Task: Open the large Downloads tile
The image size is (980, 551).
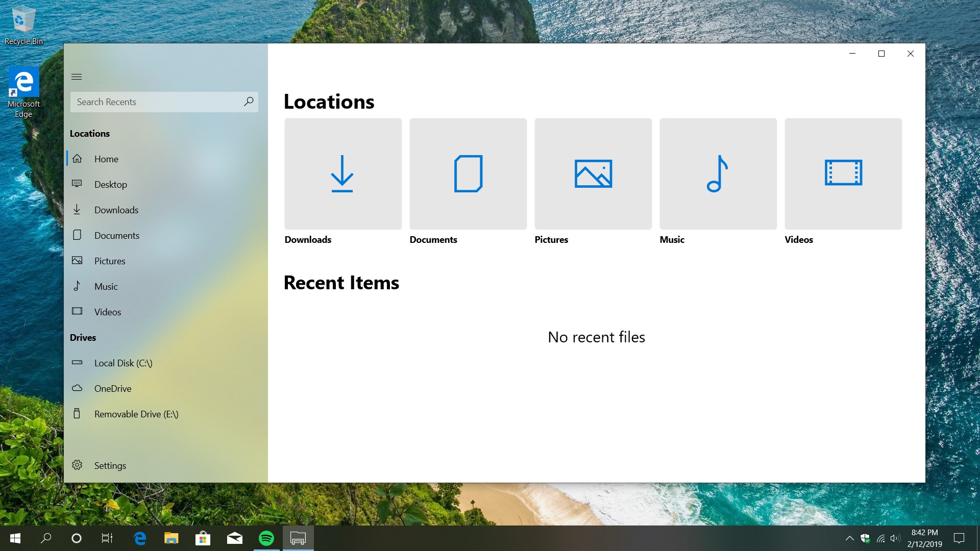Action: point(343,174)
